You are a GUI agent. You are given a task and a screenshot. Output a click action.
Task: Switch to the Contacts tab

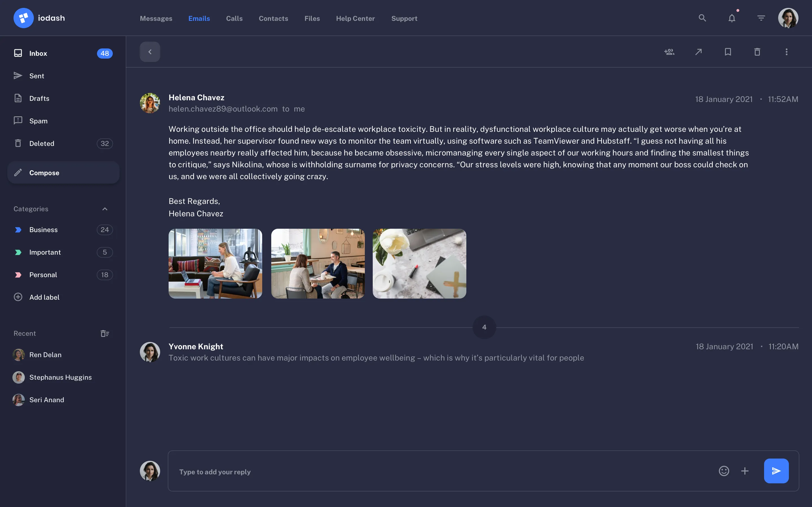(273, 18)
